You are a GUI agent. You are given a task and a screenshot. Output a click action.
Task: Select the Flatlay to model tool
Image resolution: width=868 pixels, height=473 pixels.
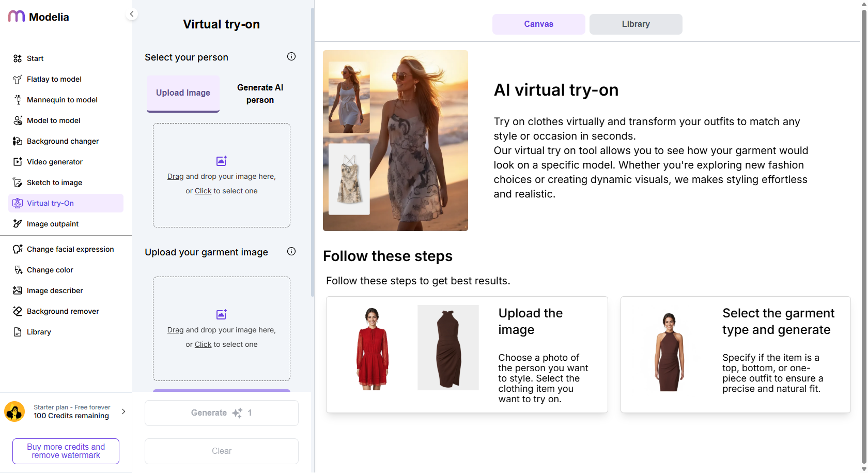tap(54, 79)
